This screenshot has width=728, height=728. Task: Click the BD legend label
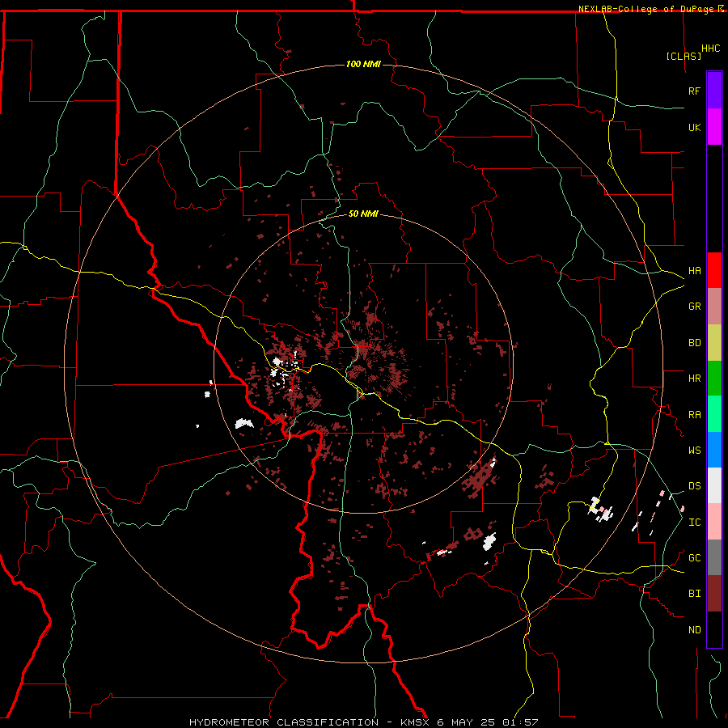point(694,343)
